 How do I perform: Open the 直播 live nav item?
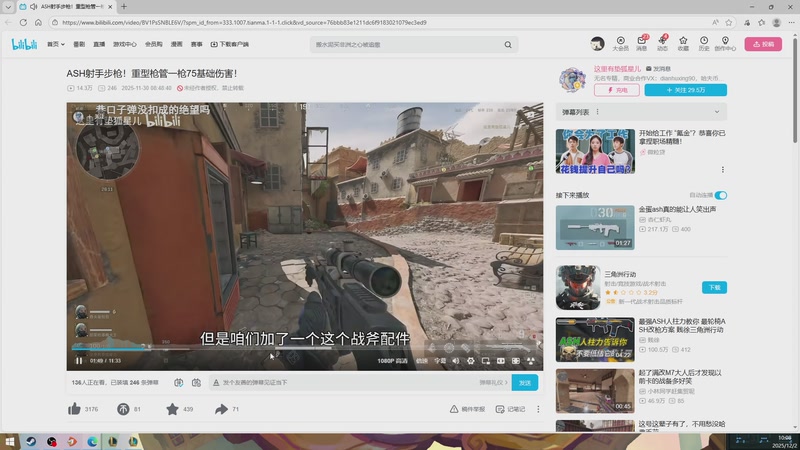point(99,44)
